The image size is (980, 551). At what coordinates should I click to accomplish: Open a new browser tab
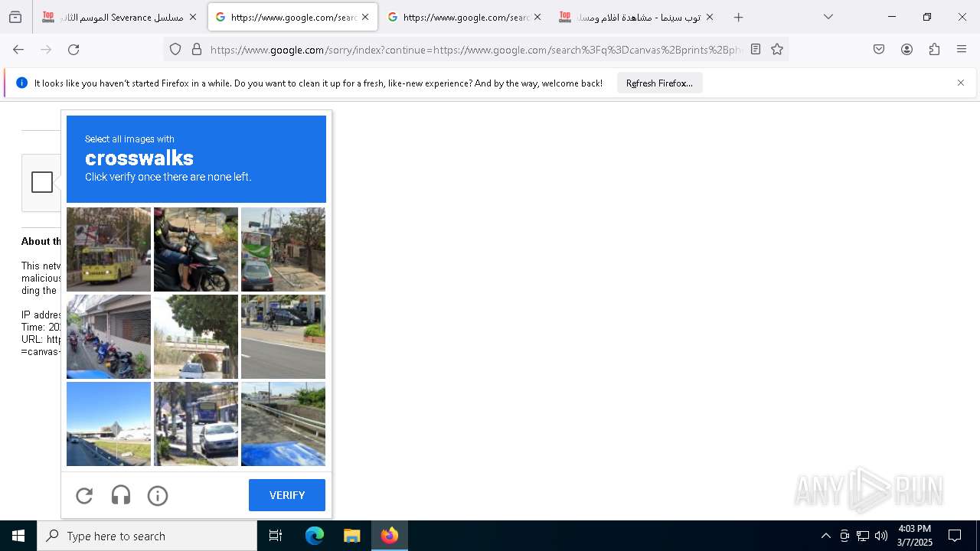tap(739, 17)
